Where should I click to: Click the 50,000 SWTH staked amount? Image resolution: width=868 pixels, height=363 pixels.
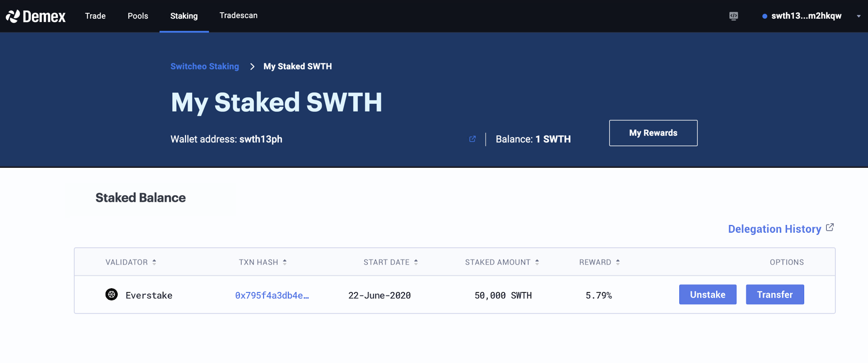coord(503,295)
